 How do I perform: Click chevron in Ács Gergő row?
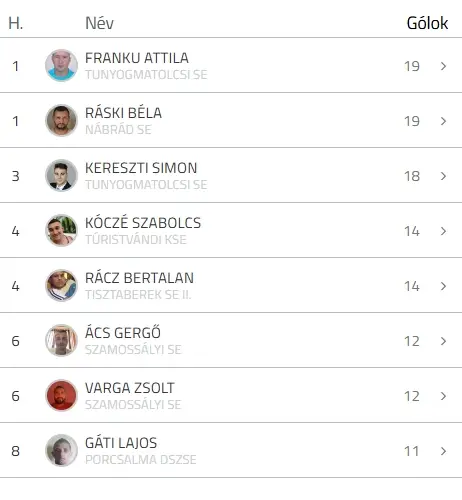click(x=443, y=341)
